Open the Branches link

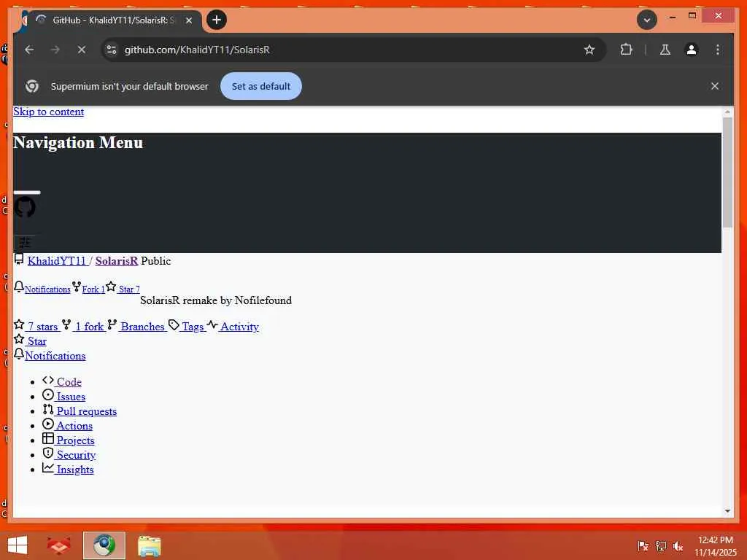tap(142, 327)
